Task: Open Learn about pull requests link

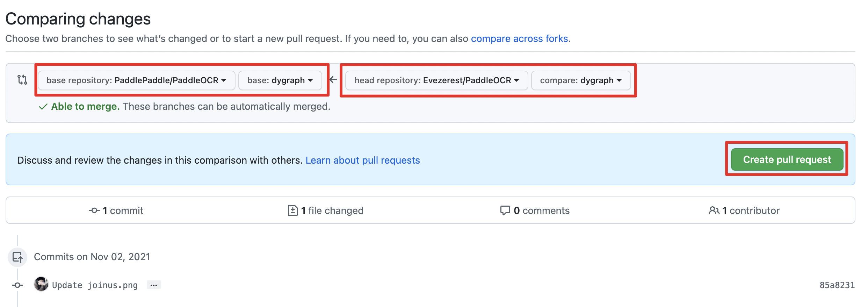Action: tap(362, 160)
